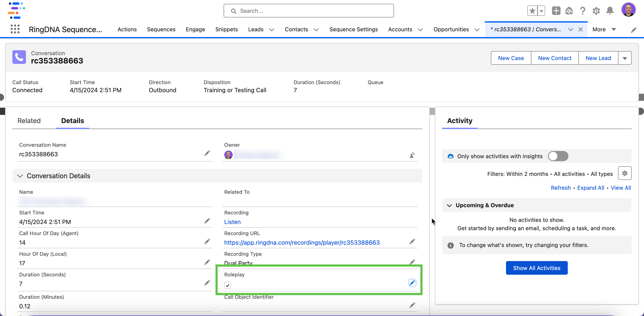
Task: Switch to the Related tab
Action: [x=29, y=121]
